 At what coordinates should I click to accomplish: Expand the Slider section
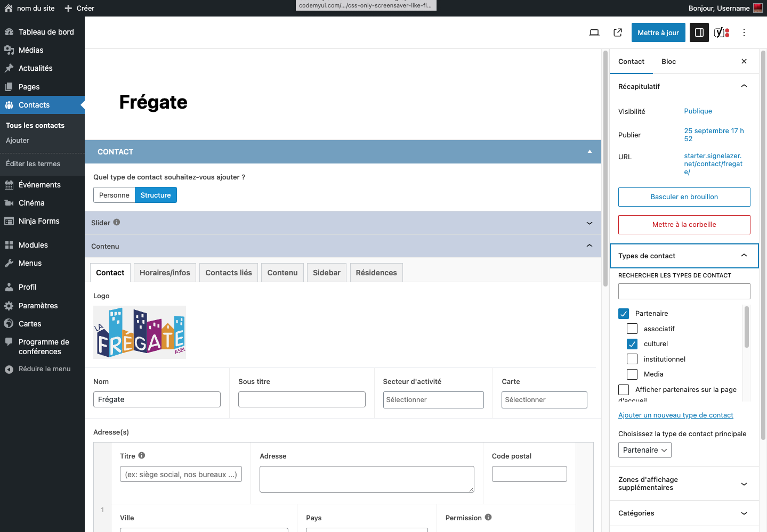589,223
